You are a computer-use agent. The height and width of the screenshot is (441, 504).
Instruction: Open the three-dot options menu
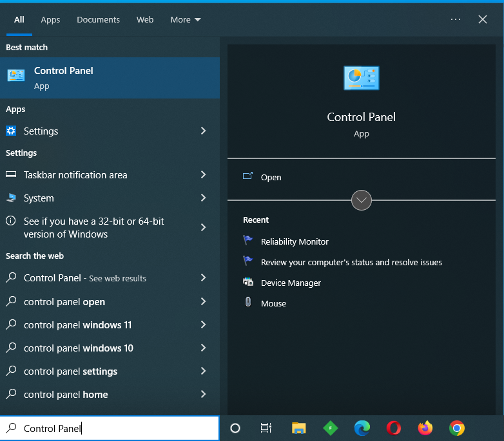point(456,19)
